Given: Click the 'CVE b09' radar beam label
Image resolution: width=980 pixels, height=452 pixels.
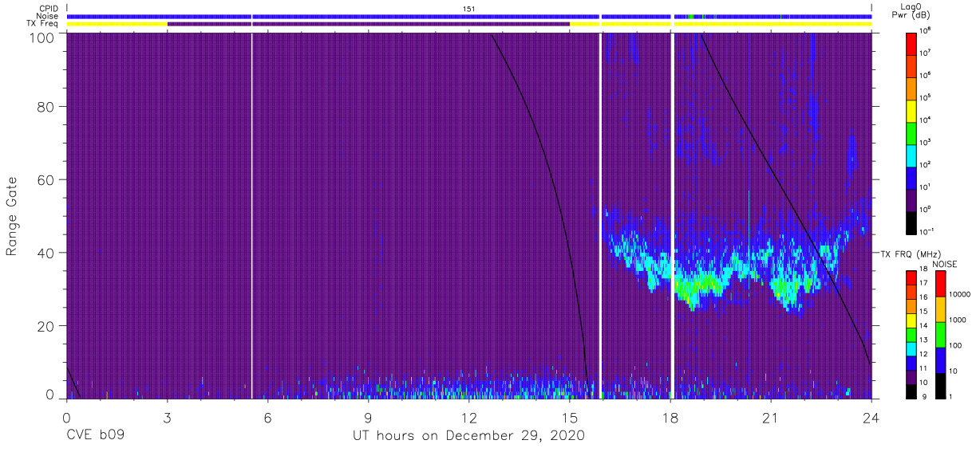Looking at the screenshot, I should point(95,436).
